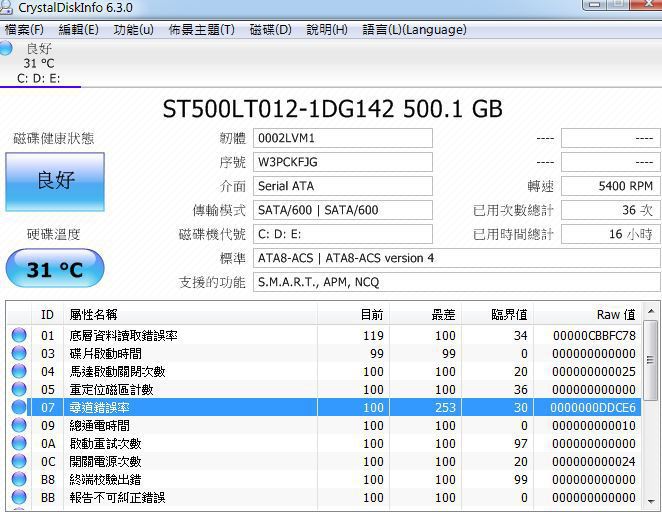The width and height of the screenshot is (662, 512).
Task: Click the blue disk status orb at top
Action: (x=6, y=48)
